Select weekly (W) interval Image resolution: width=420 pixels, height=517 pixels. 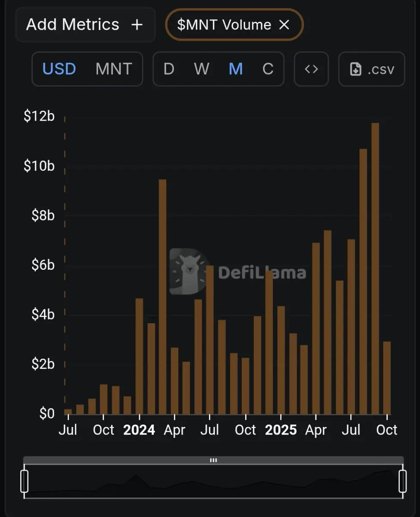pyautogui.click(x=201, y=69)
